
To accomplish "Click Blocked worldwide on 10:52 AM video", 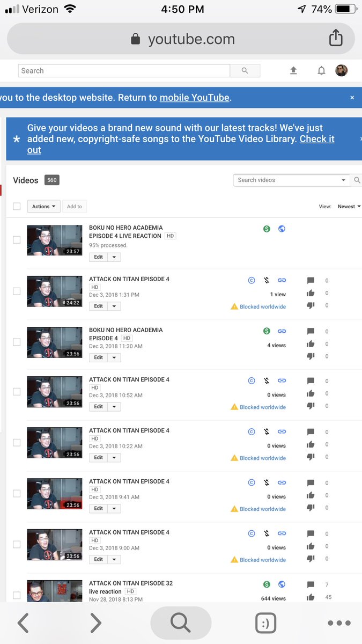I will point(263,407).
